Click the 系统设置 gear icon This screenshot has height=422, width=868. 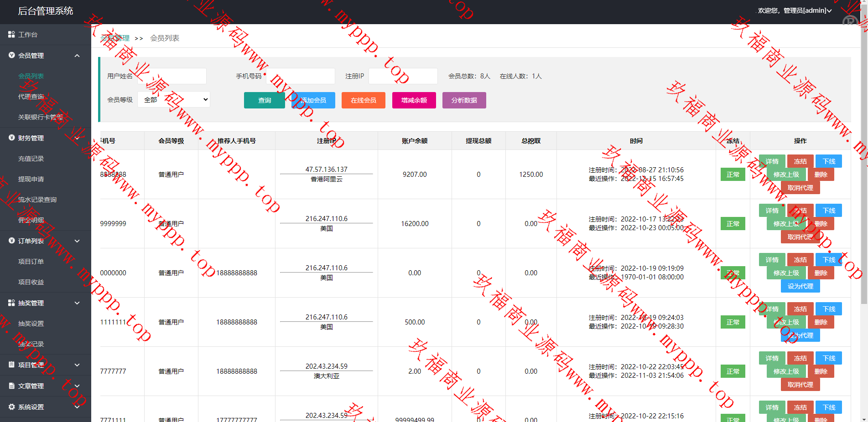[x=11, y=407]
